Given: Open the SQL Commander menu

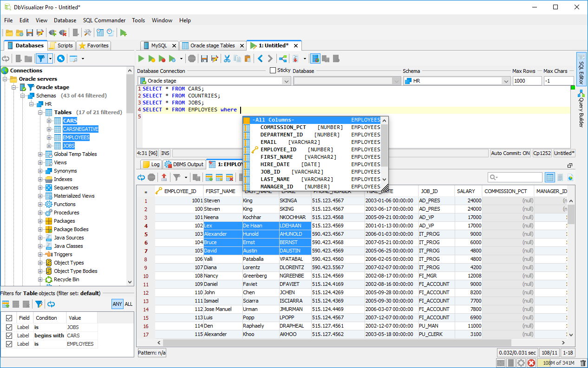Looking at the screenshot, I should pos(105,20).
